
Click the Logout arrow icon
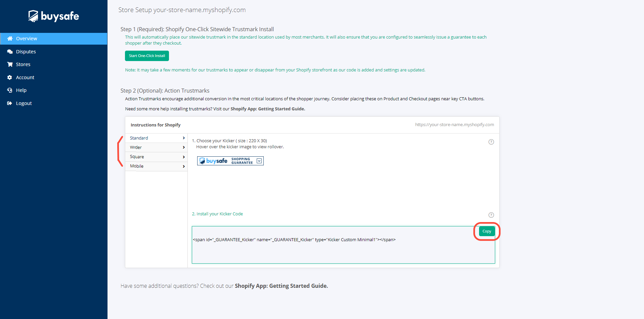[x=10, y=103]
